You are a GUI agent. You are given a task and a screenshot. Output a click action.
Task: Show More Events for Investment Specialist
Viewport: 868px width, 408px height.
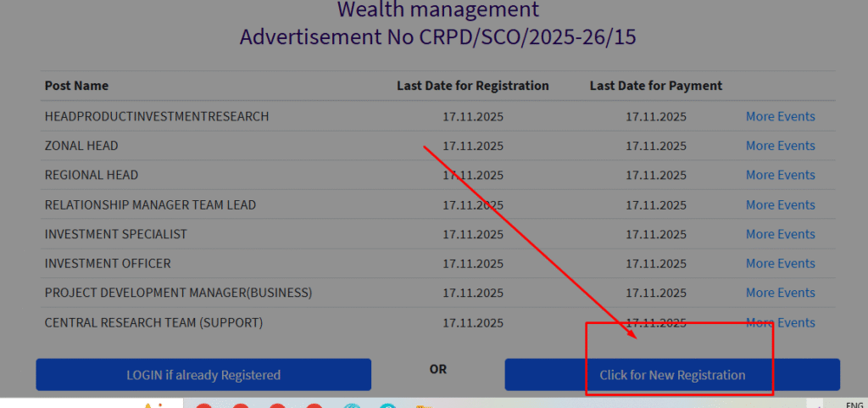click(x=780, y=234)
